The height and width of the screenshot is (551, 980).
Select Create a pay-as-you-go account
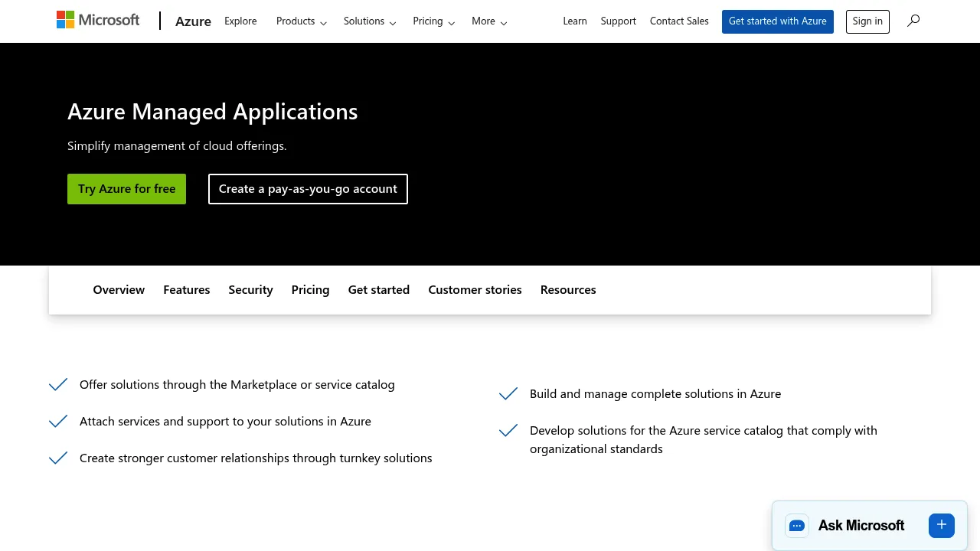308,189
